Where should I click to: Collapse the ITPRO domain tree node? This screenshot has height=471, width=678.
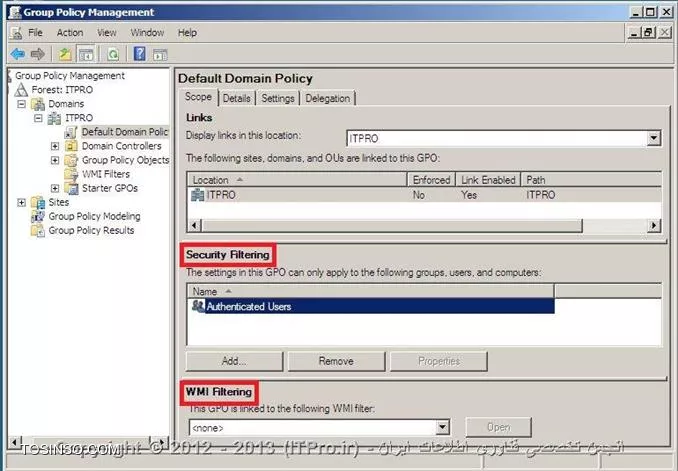point(38,118)
